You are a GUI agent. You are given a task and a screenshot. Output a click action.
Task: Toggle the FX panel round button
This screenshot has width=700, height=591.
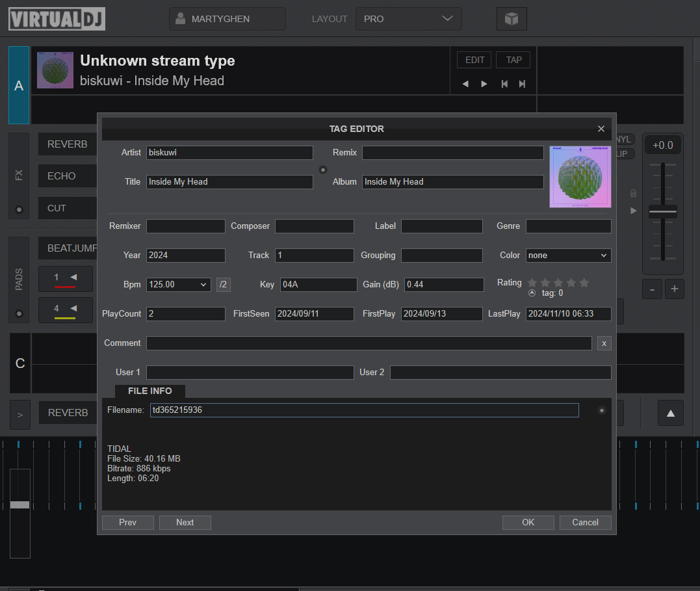pyautogui.click(x=19, y=209)
